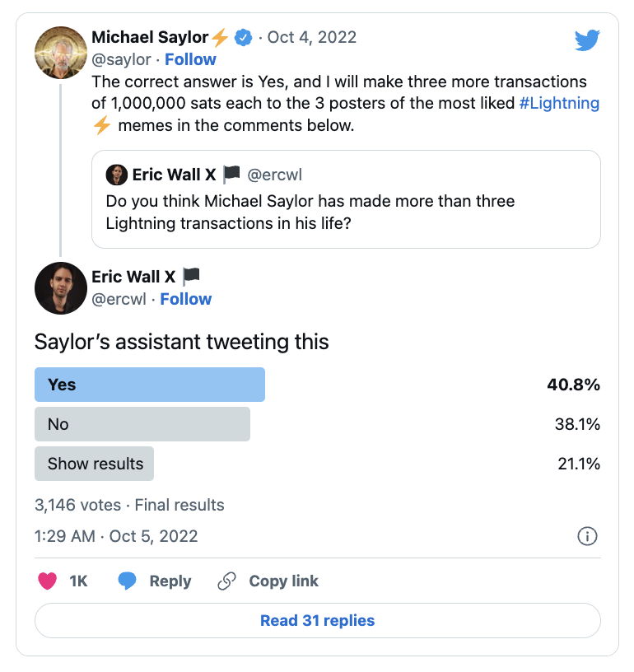
Task: Open Michael Saylor's profile picture
Action: [x=61, y=53]
